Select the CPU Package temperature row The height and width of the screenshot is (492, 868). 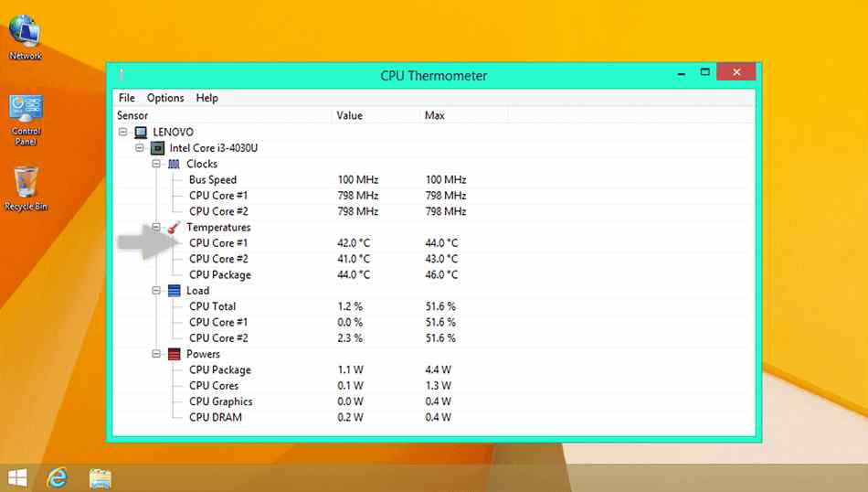[x=220, y=275]
